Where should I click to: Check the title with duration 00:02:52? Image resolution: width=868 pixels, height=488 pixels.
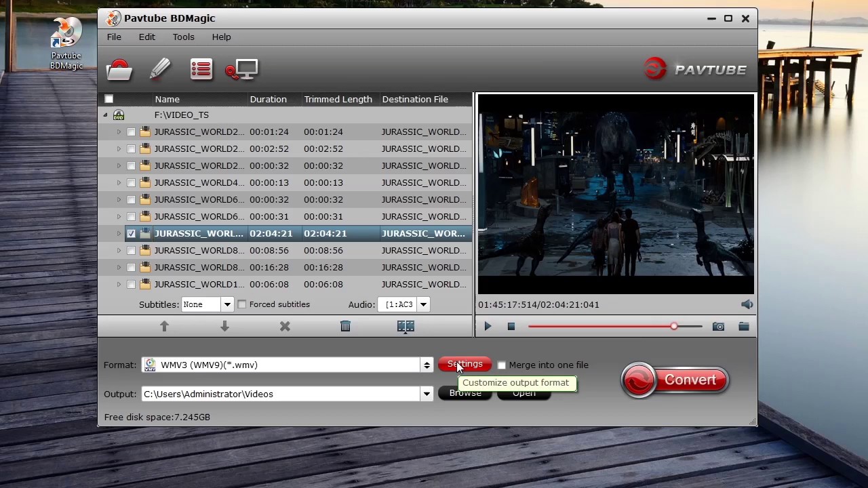tap(131, 149)
